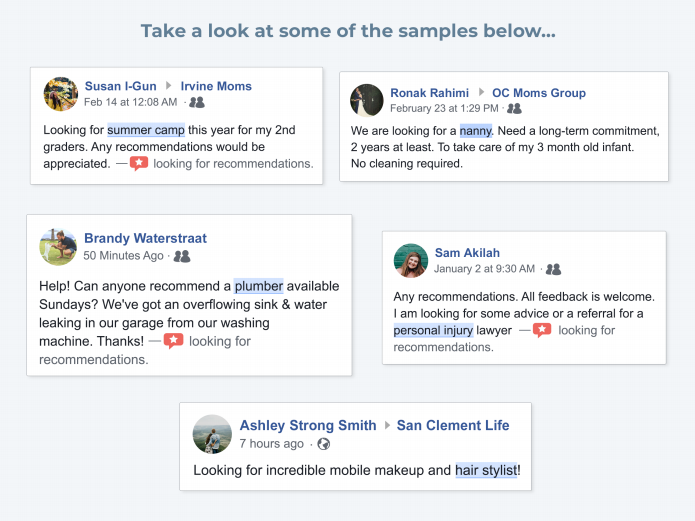Click the highlighted 'hair stylist' keyword
695x521 pixels.
coord(486,470)
